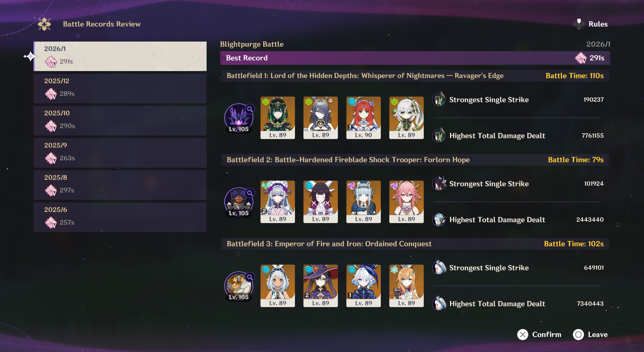Click the Confirm button
The width and height of the screenshot is (644, 352).
[539, 335]
